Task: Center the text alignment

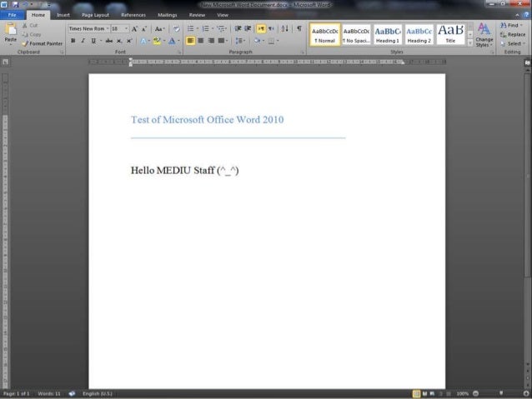Action: point(201,41)
